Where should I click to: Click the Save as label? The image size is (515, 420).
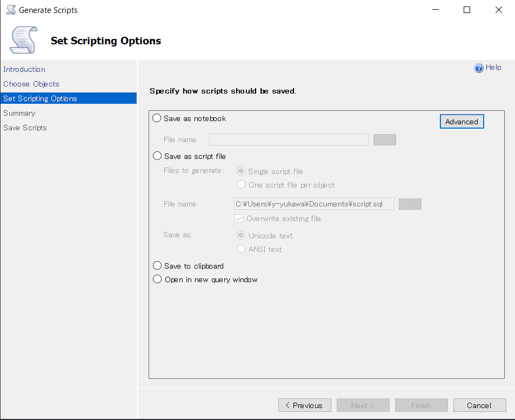pos(178,235)
